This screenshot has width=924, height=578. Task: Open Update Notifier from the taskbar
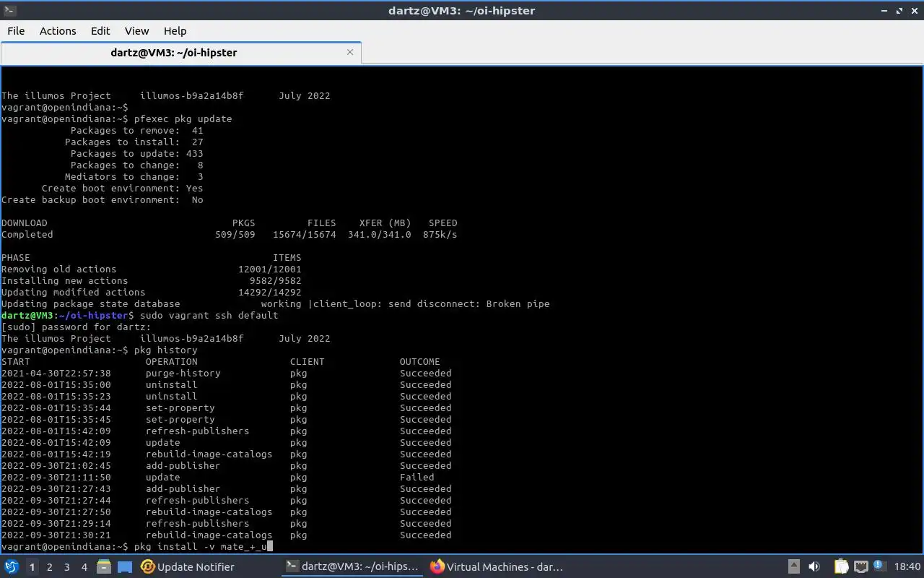coord(188,566)
